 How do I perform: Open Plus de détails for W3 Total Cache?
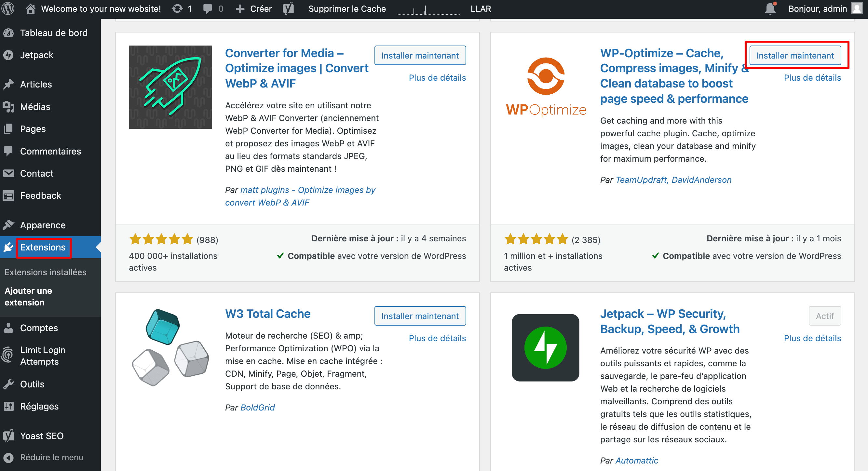(437, 338)
